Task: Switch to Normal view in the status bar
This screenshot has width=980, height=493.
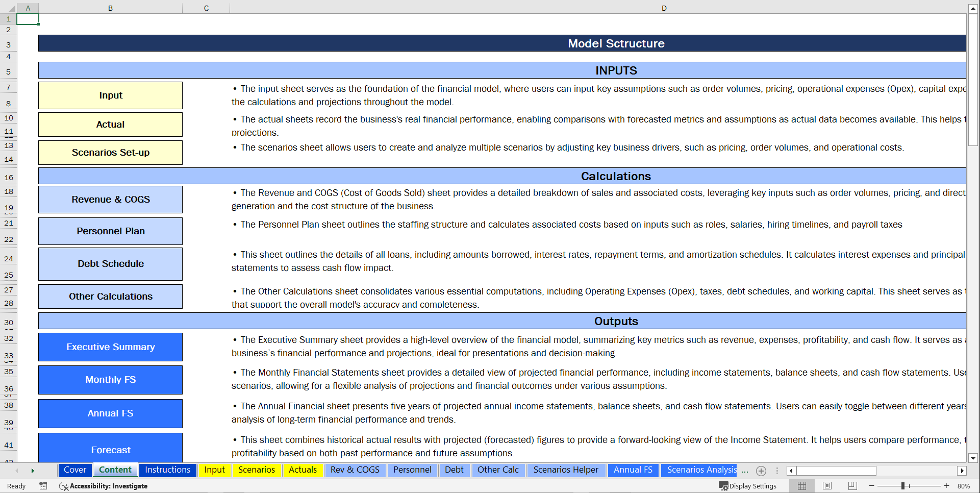Action: (x=801, y=486)
